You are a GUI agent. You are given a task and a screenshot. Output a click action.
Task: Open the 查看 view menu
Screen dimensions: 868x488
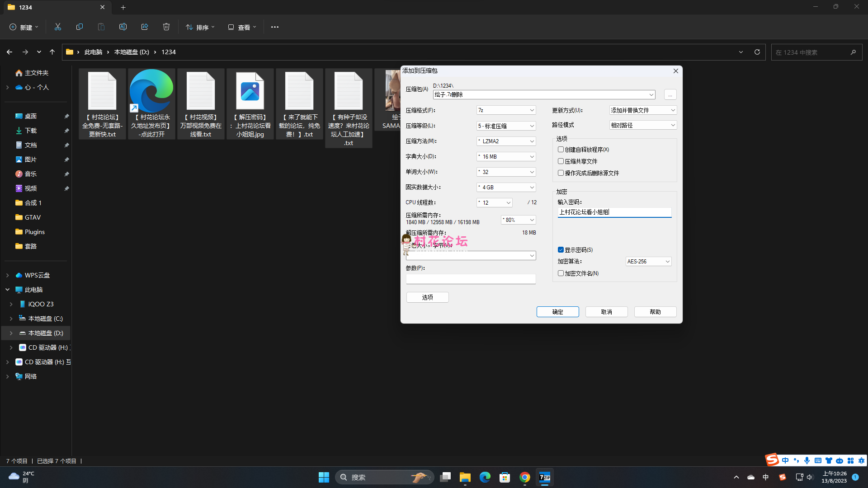[242, 27]
